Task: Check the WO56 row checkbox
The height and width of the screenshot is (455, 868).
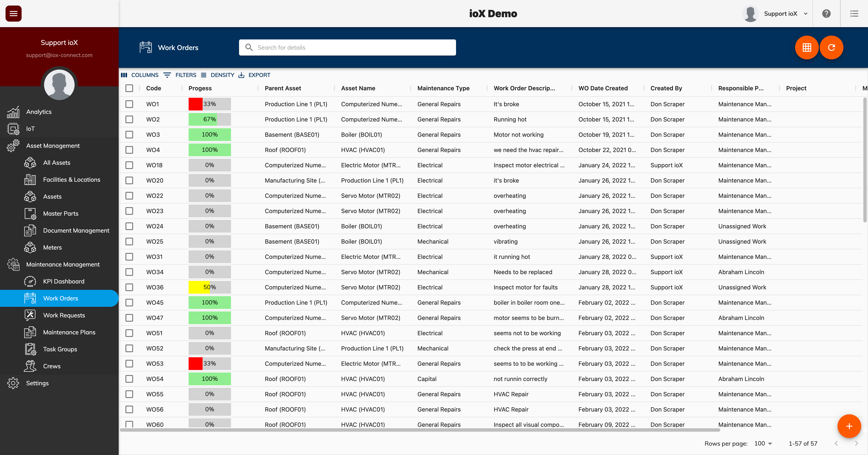Action: (x=129, y=409)
